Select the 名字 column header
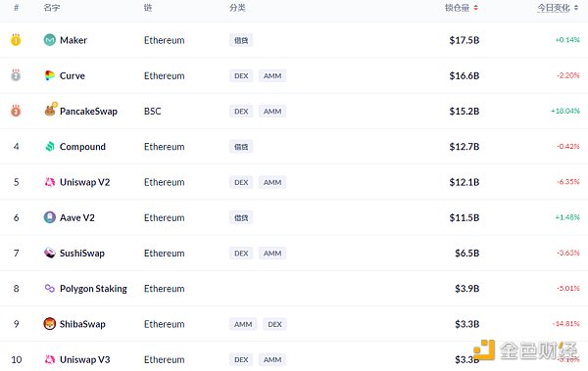588x371 pixels. [52, 8]
